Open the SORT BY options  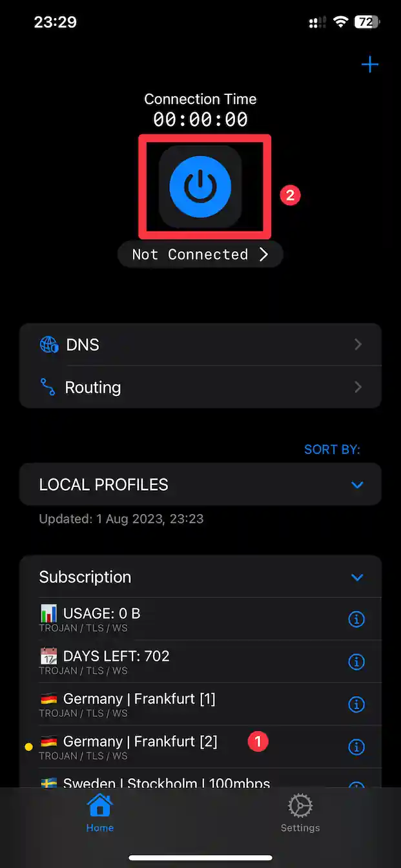point(332,449)
